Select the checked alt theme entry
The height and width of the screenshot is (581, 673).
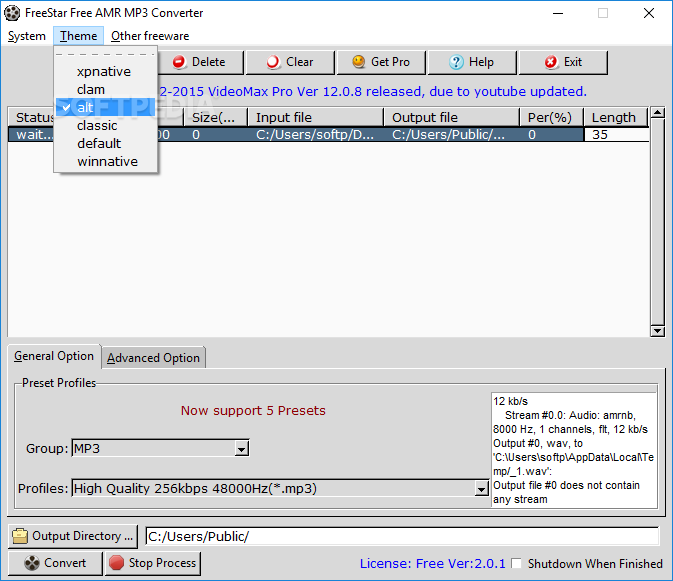point(105,107)
